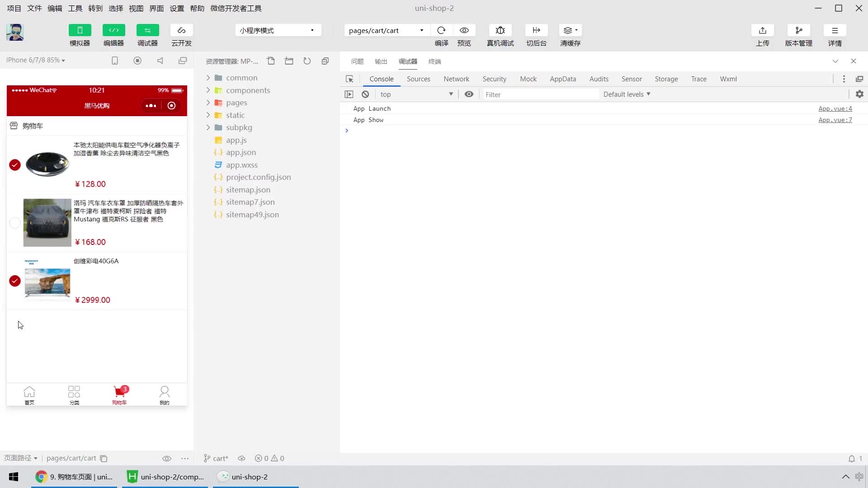
Task: Click the 创维彩电40G6A product thumbnail
Action: 47,280
